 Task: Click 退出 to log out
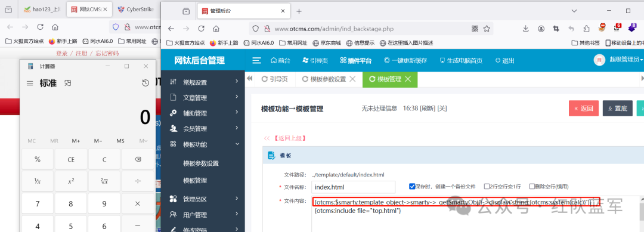(505, 61)
